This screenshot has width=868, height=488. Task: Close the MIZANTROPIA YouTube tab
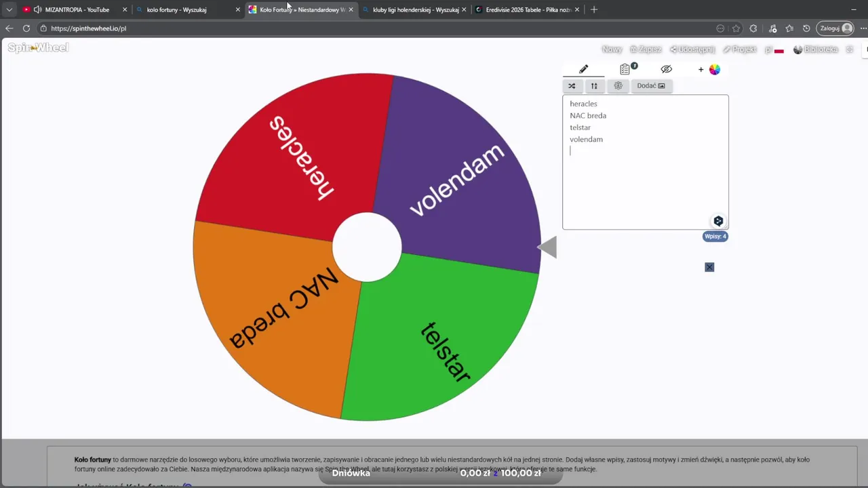(125, 9)
